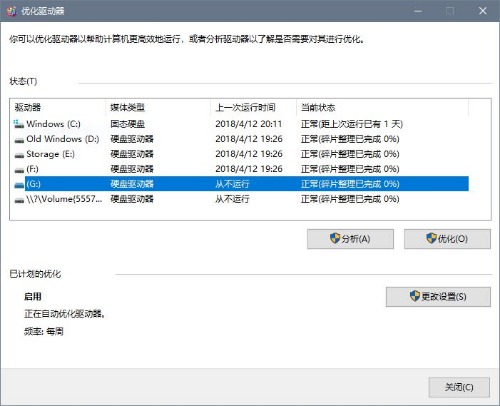Viewport: 500px width, 406px height.
Task: Click the Old Windows (D:) drive icon
Action: click(19, 139)
